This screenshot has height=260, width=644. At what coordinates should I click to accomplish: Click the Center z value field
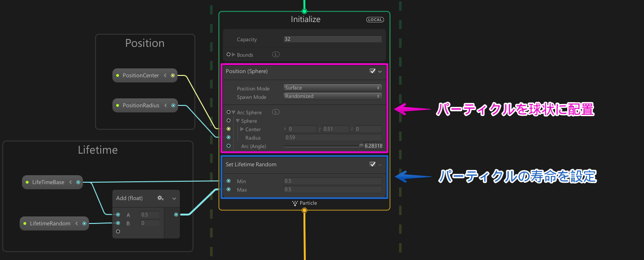[x=368, y=129]
